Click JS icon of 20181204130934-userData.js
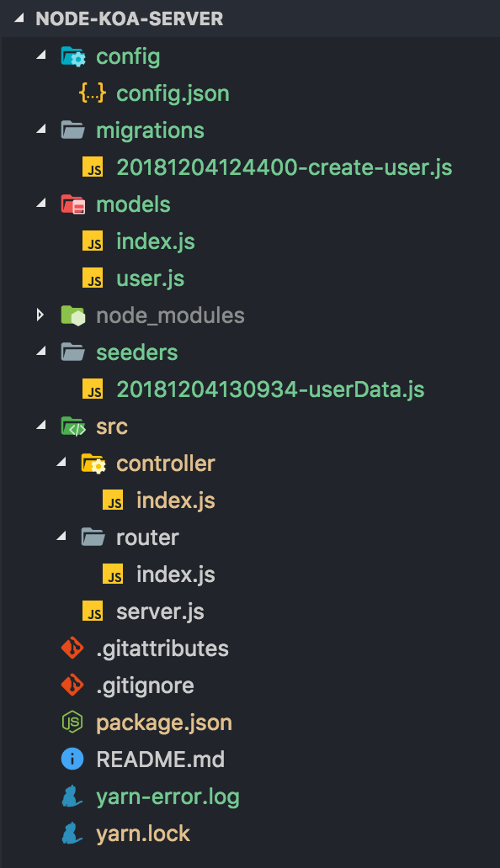 pos(93,389)
